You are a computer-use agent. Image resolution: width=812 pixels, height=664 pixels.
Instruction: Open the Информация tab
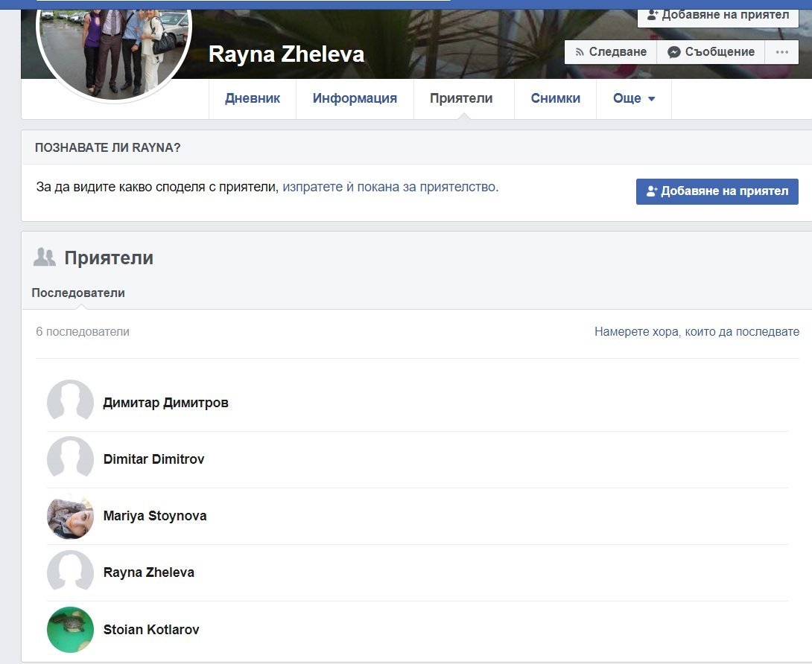pyautogui.click(x=355, y=98)
